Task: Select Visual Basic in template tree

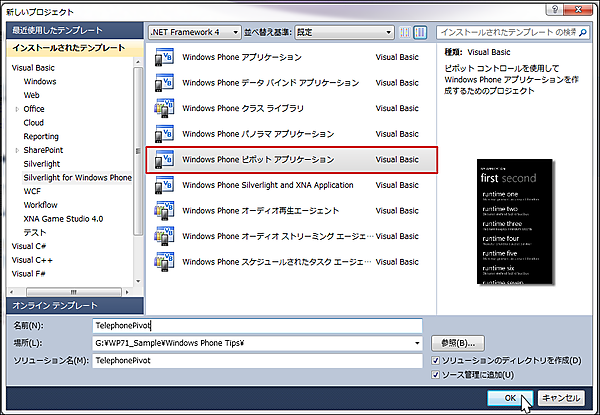Action: [33, 68]
